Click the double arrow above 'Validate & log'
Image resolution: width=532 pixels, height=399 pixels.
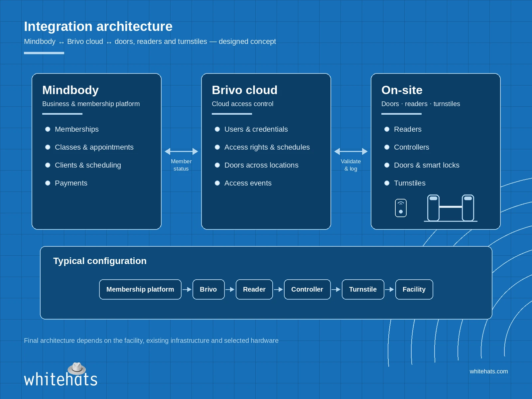click(351, 152)
